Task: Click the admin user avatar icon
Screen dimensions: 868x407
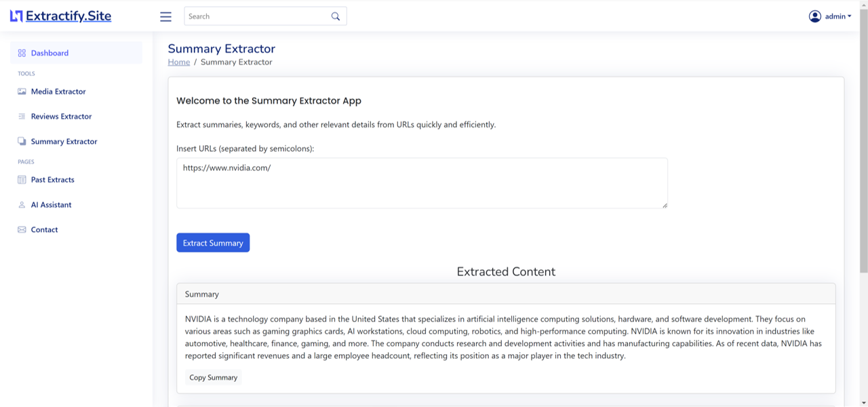Action: click(815, 16)
